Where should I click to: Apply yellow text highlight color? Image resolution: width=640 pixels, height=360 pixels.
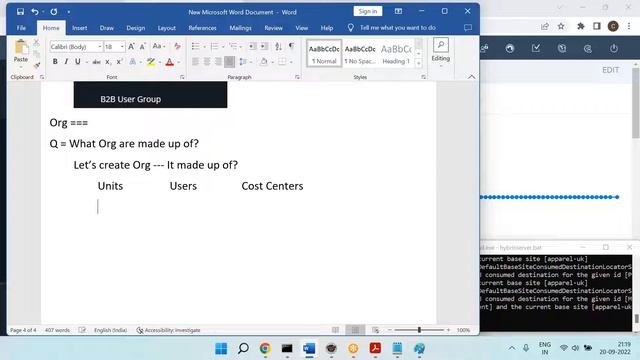(151, 62)
